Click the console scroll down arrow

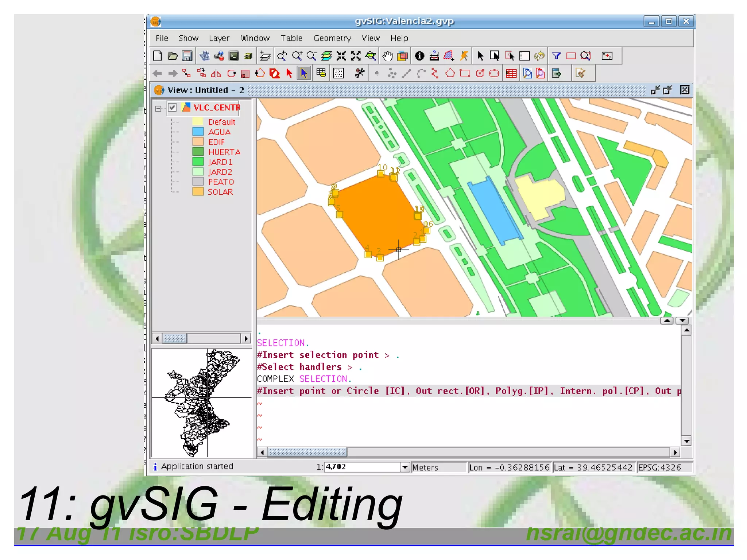pos(686,442)
